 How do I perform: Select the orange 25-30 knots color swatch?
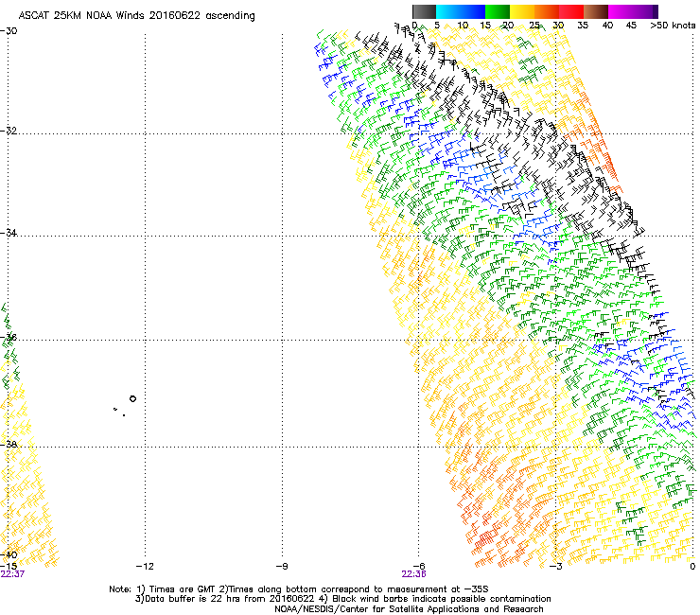pos(547,11)
